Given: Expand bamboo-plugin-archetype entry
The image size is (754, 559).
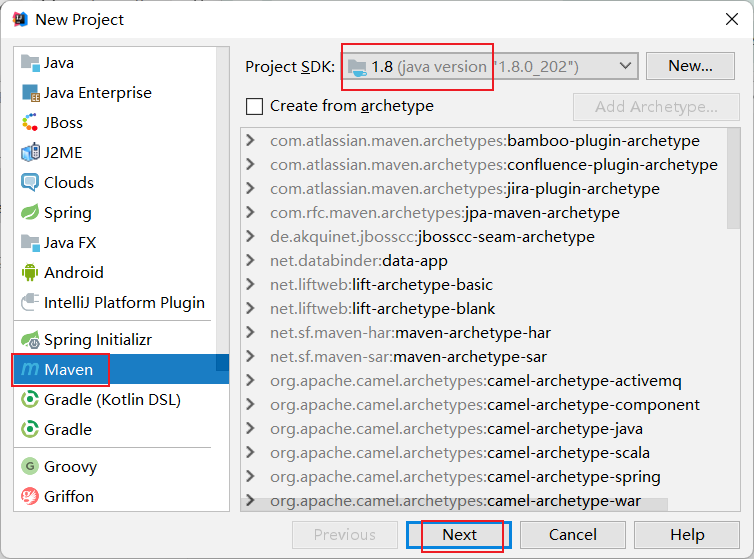Looking at the screenshot, I should [x=250, y=140].
